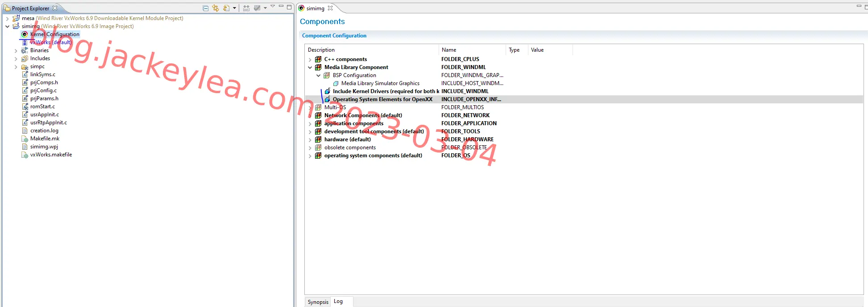Expand application components folder
Viewport: 868px width, 307px height.
point(310,124)
